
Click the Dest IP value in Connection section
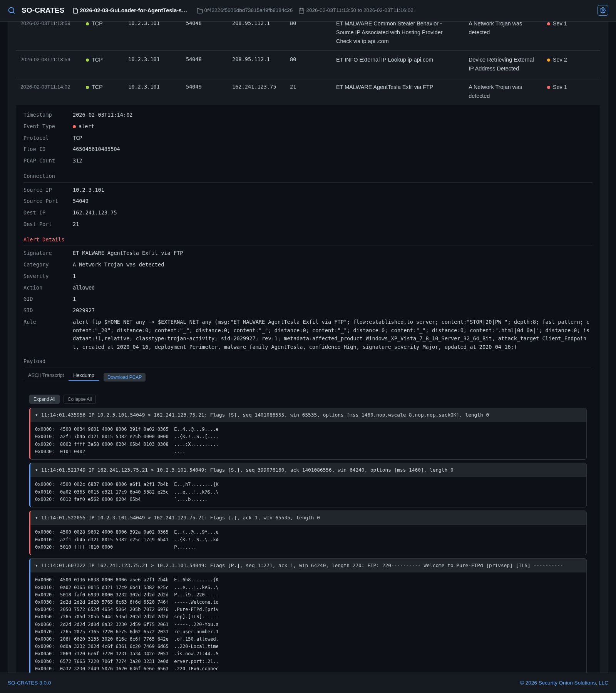(95, 213)
